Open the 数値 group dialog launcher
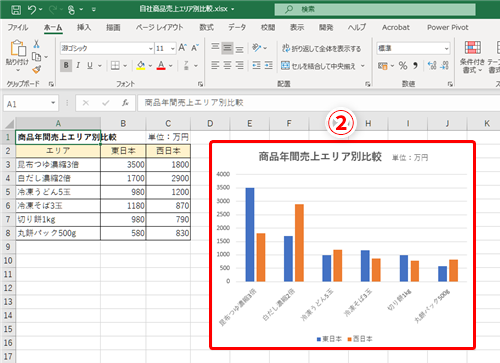500x363 pixels. [450, 84]
